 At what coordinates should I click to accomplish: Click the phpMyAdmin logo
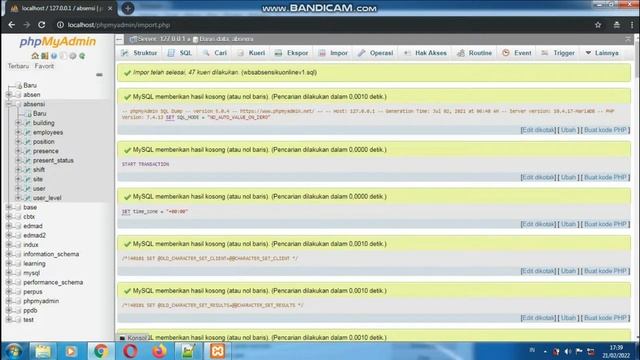click(x=58, y=42)
